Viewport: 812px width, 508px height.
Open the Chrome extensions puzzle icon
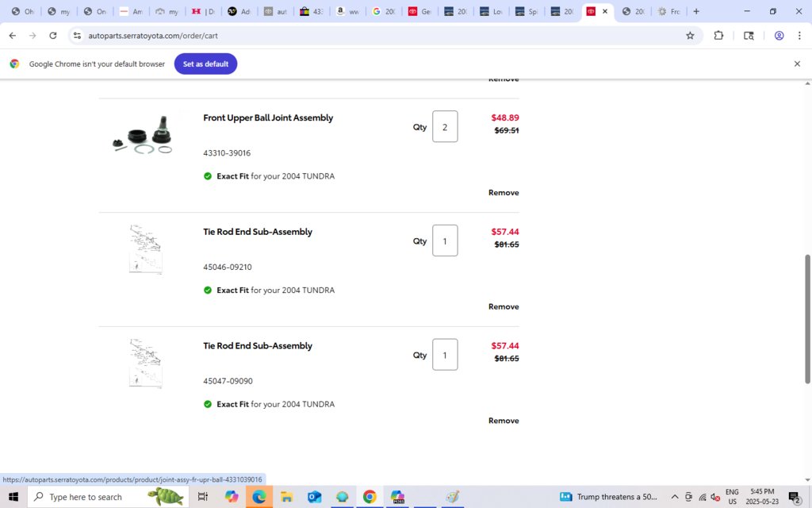click(718, 35)
